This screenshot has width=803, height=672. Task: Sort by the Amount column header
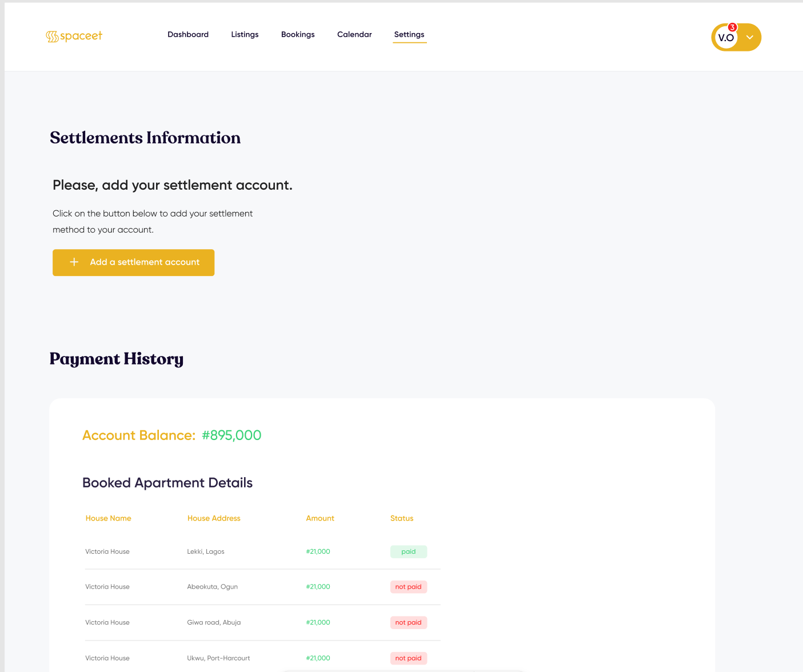(x=319, y=518)
